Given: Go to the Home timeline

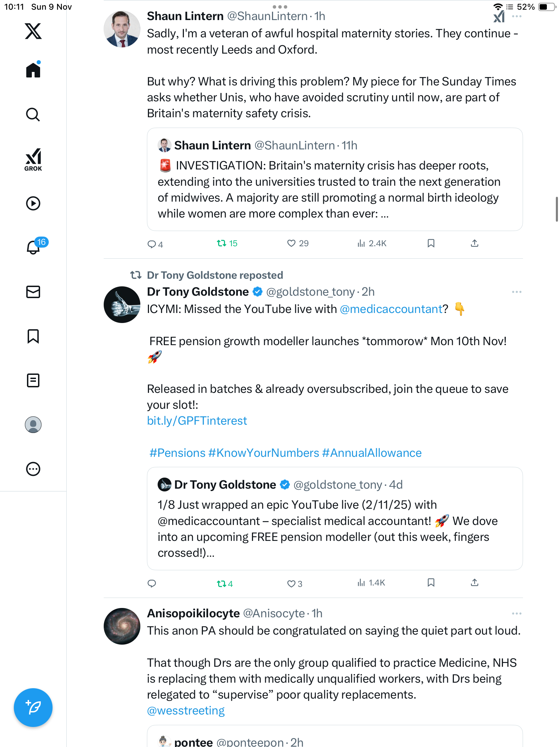Looking at the screenshot, I should (33, 70).
